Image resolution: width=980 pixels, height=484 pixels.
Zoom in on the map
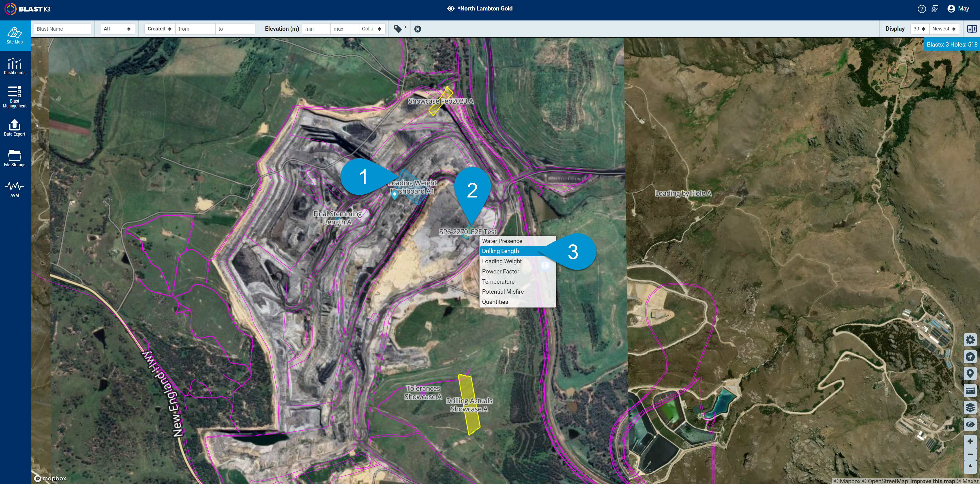tap(970, 441)
